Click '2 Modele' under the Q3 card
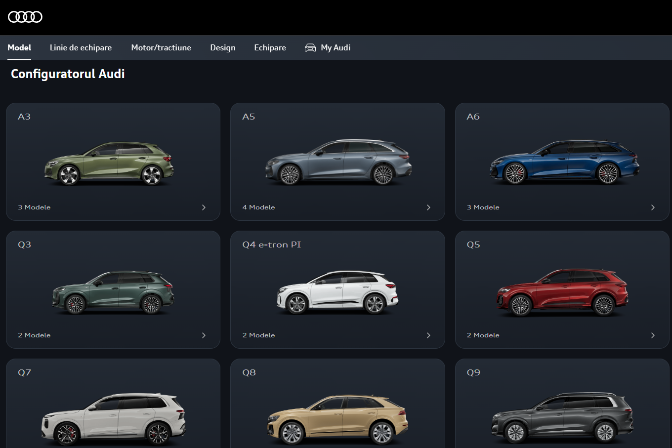 click(34, 335)
